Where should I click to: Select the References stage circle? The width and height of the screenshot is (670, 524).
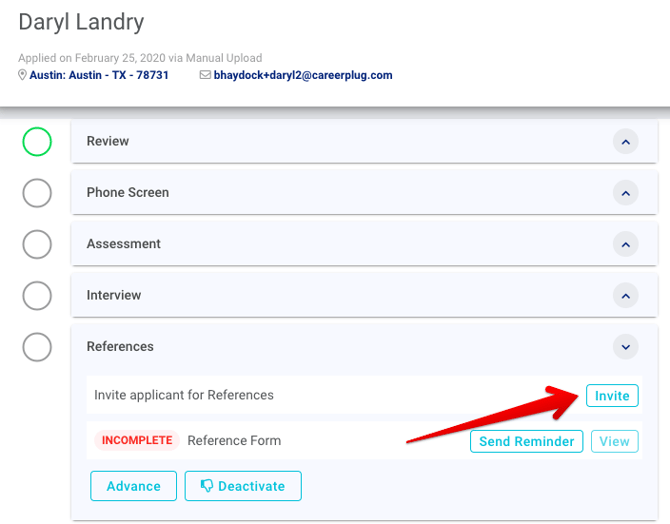37,347
